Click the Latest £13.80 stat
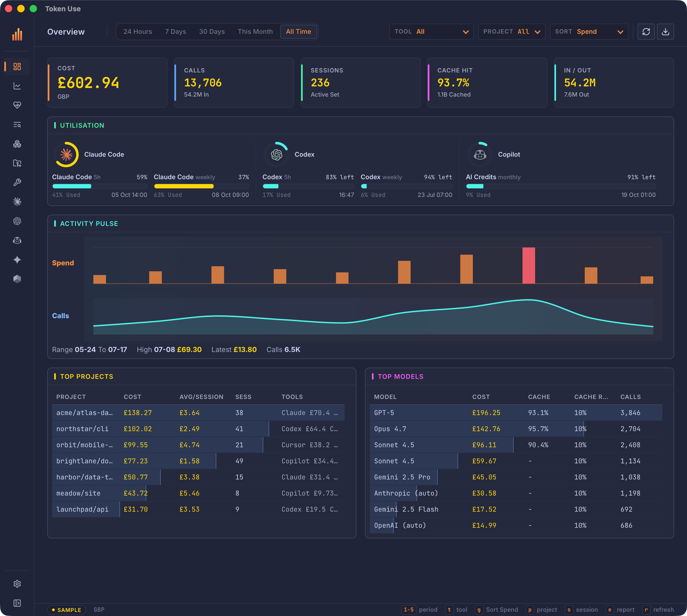Image resolution: width=687 pixels, height=616 pixels. click(x=234, y=350)
